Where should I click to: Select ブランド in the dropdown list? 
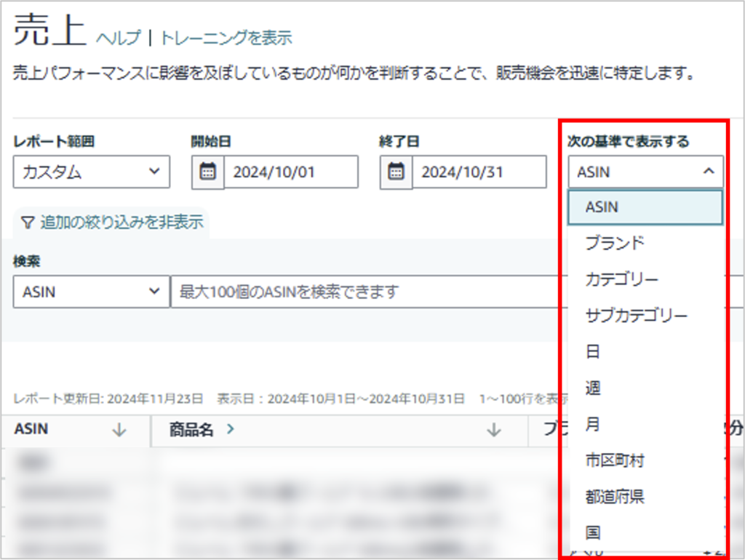[645, 243]
